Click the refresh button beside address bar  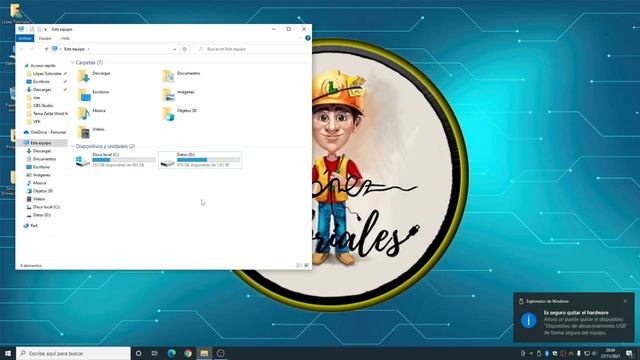pos(184,49)
